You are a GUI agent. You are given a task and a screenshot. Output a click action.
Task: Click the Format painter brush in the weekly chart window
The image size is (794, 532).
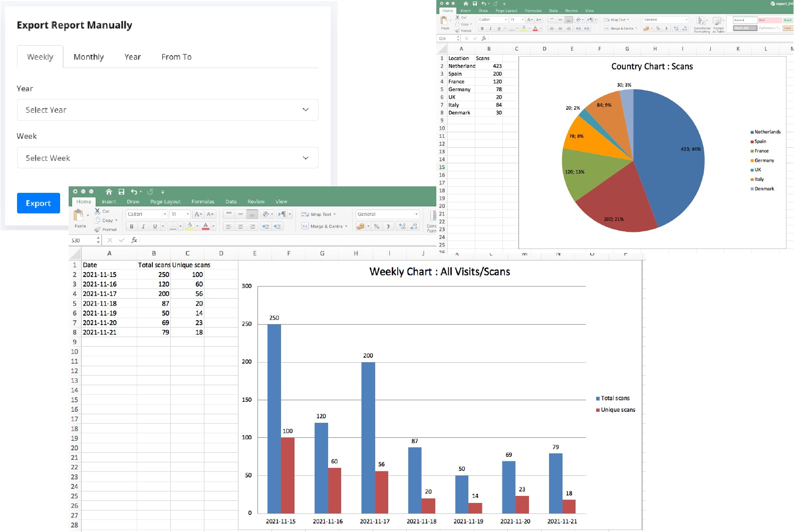coord(98,229)
